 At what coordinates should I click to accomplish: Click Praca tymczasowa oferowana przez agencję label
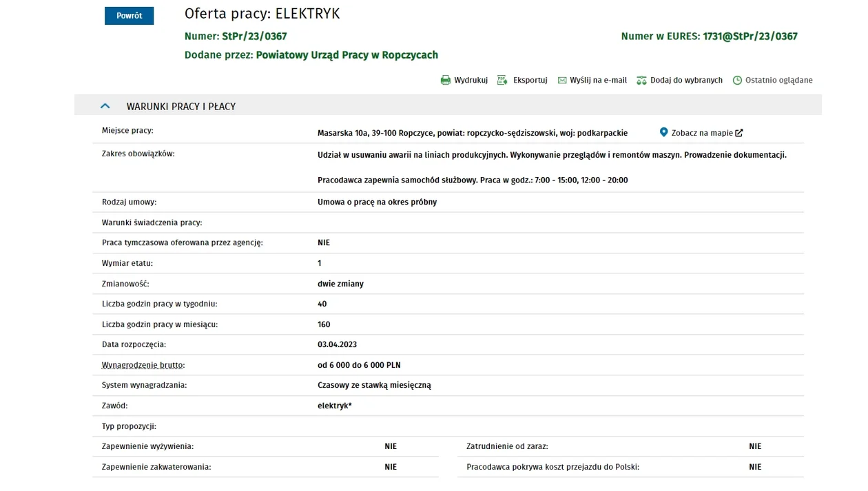(x=183, y=243)
